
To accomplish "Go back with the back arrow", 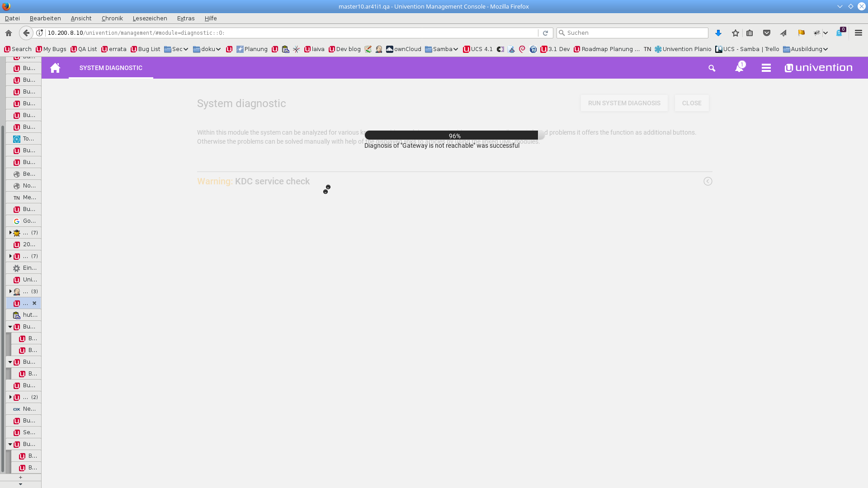I will pos(26,33).
